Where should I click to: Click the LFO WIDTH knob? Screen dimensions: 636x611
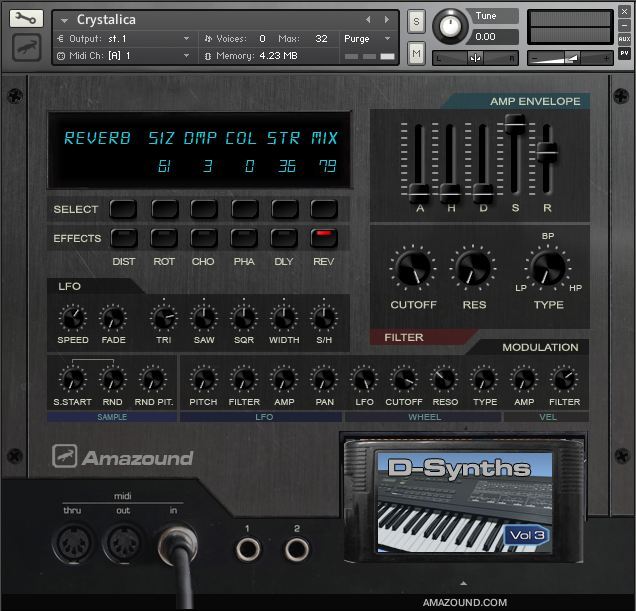click(284, 318)
